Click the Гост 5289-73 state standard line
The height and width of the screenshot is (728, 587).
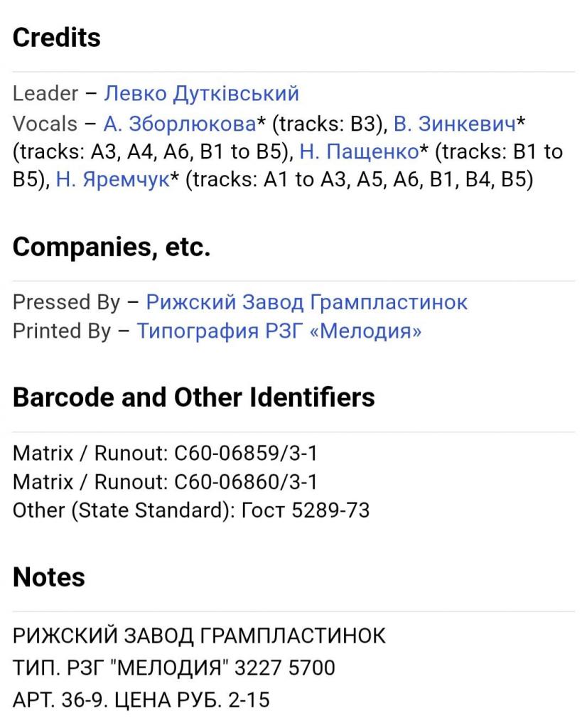[191, 510]
